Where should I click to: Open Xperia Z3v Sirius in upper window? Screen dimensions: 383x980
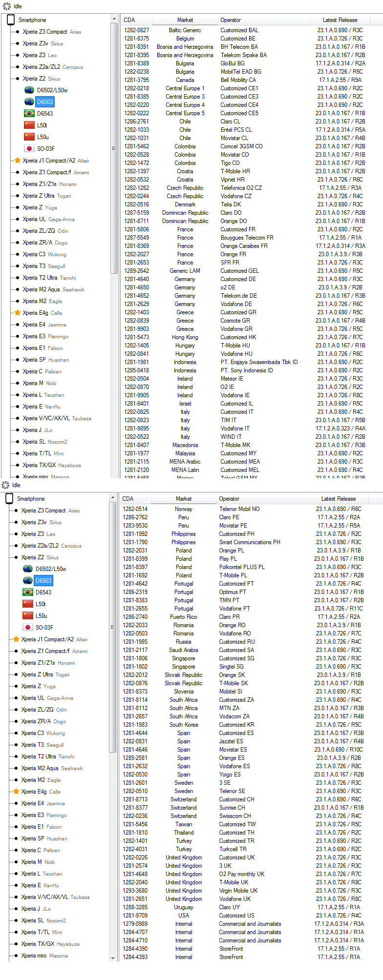click(x=43, y=43)
